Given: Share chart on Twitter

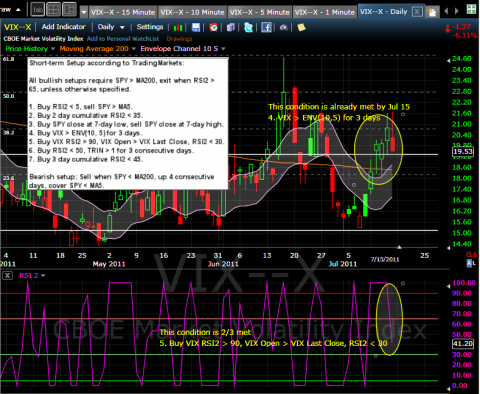Looking at the screenshot, I should pyautogui.click(x=248, y=27).
